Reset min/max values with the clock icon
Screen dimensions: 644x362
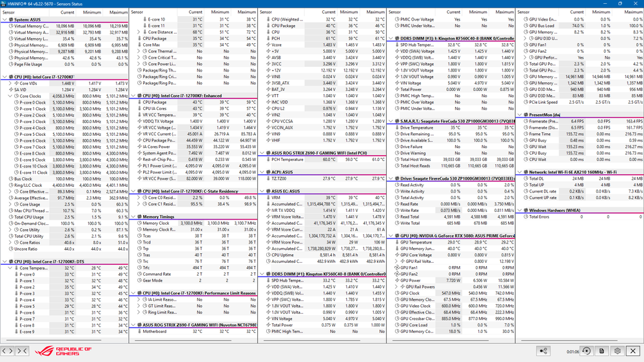[x=586, y=351]
